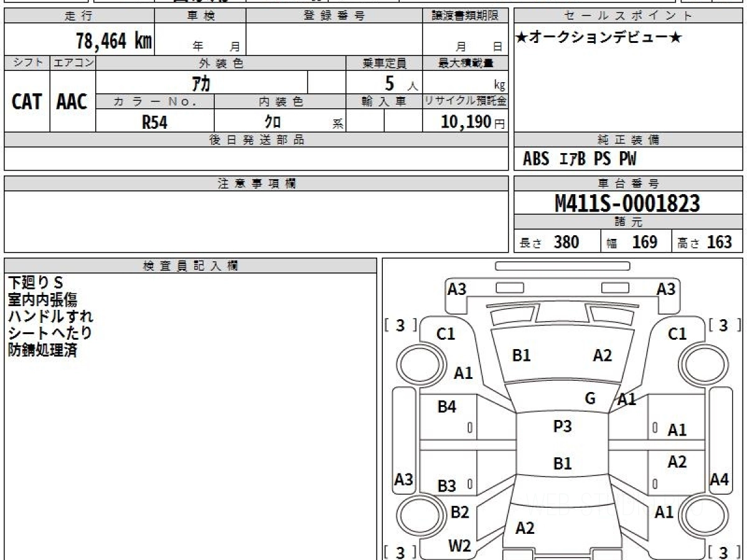Image resolution: width=747 pixels, height=560 pixels.
Task: Select the seating capacity 5 人
Action: pyautogui.click(x=401, y=83)
